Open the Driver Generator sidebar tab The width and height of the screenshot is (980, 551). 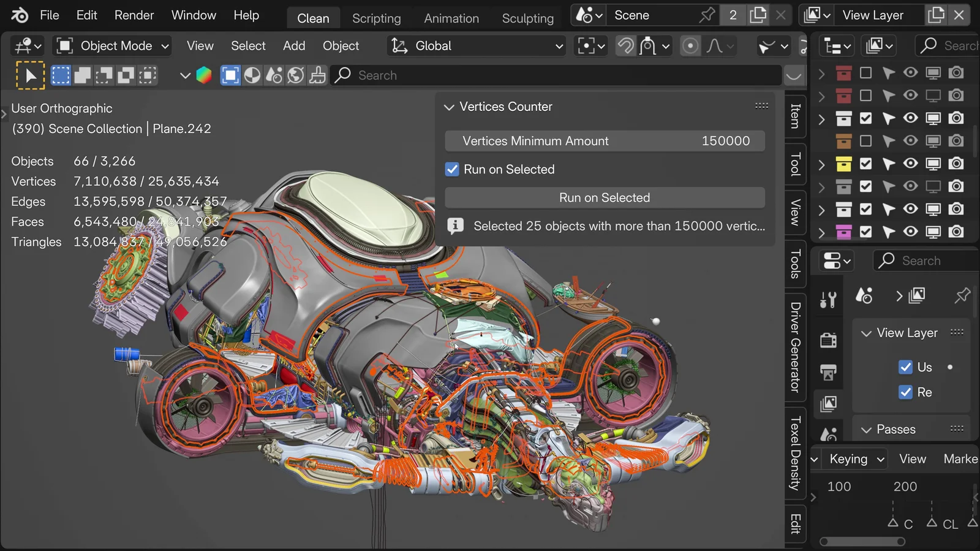pyautogui.click(x=795, y=347)
